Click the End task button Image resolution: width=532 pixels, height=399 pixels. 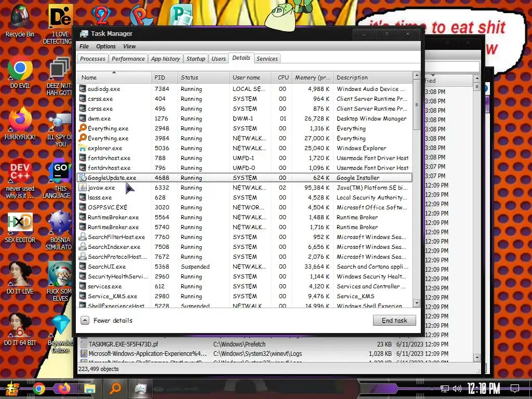coord(394,320)
